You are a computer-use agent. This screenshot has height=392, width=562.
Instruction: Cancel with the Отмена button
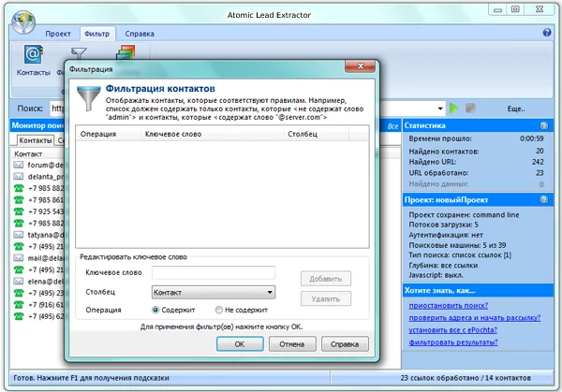click(x=292, y=344)
